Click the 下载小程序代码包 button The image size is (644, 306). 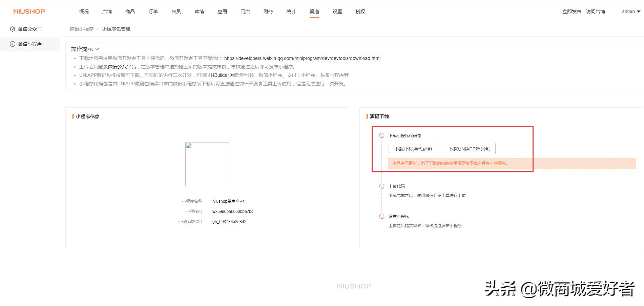tap(413, 149)
